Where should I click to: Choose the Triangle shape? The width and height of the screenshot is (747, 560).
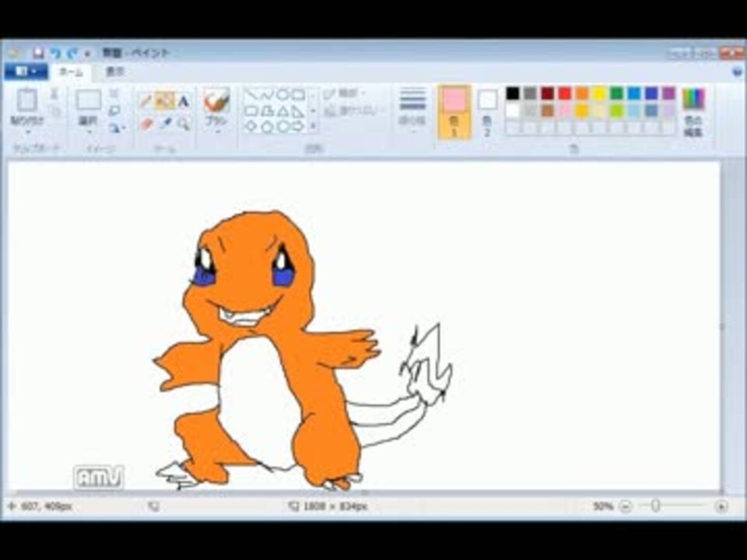(282, 111)
